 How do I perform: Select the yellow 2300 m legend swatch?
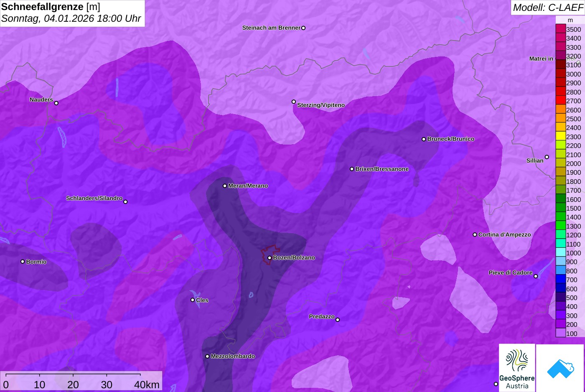[561, 136]
